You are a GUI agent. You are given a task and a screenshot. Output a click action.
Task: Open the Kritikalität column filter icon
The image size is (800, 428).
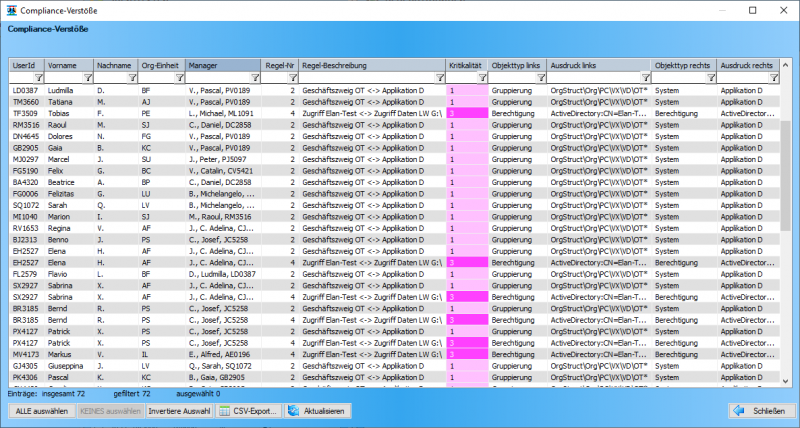point(482,78)
